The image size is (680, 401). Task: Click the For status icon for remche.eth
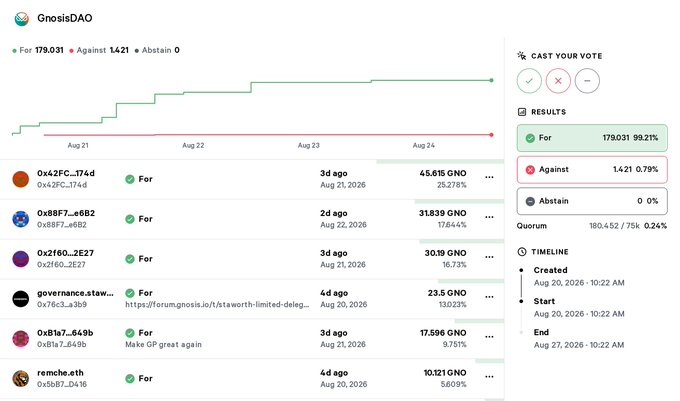[130, 378]
